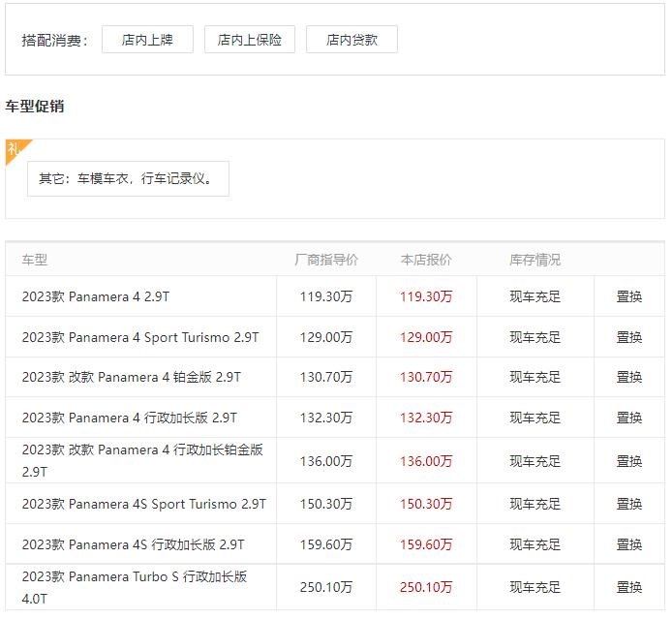Screen dimensions: 672x620
Task: Open 2023款 Panamera Turbo S 行政加长版 4.0T
Action: (135, 587)
